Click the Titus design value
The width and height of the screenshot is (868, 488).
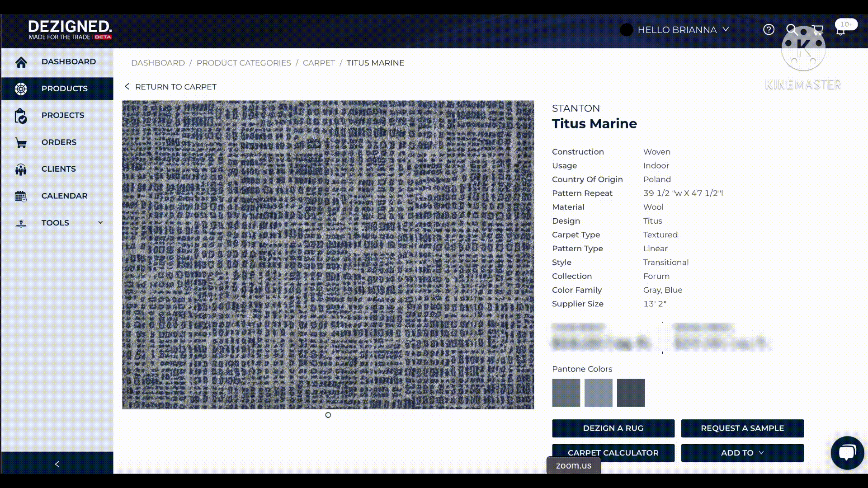pyautogui.click(x=652, y=221)
